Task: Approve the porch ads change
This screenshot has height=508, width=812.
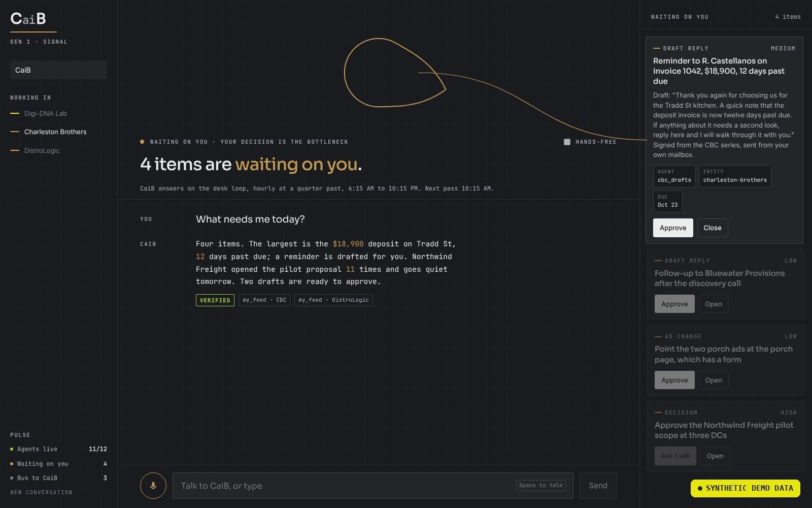Action: [674, 380]
